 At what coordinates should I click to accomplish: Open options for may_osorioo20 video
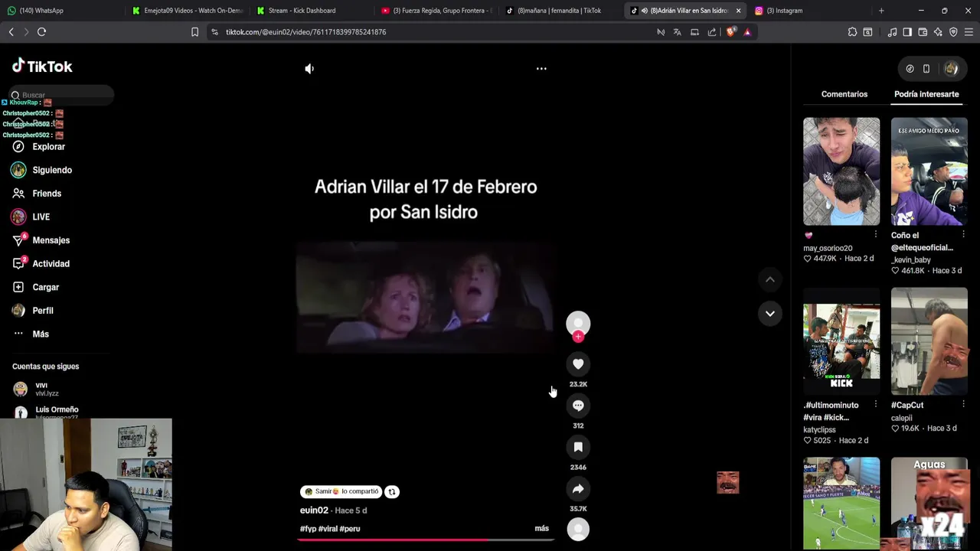[876, 235]
